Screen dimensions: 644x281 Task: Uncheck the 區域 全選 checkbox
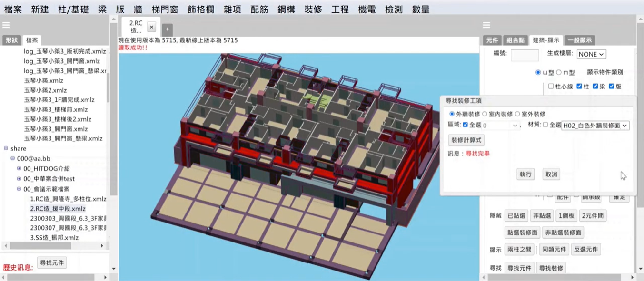[x=466, y=125]
